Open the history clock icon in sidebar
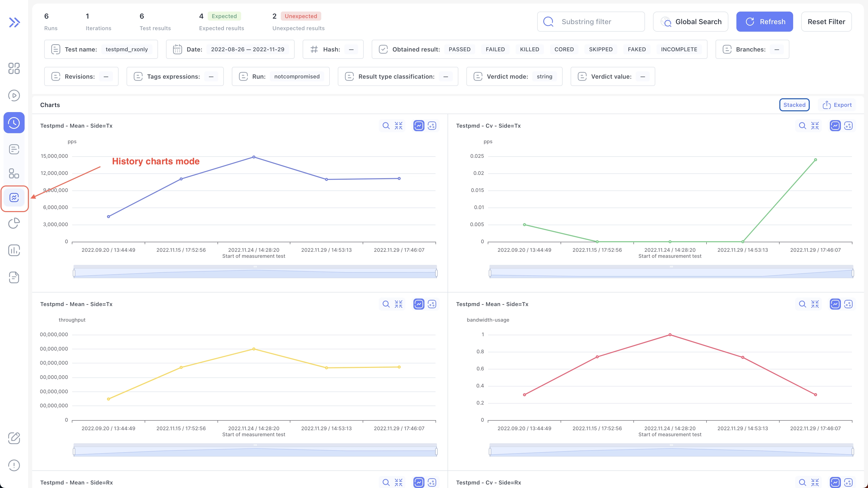 pyautogui.click(x=14, y=123)
